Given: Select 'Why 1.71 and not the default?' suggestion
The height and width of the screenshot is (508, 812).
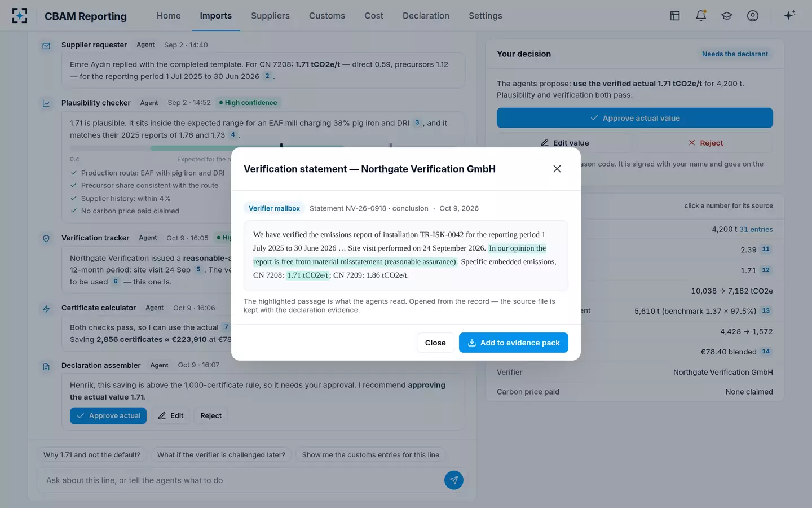Looking at the screenshot, I should click(92, 455).
